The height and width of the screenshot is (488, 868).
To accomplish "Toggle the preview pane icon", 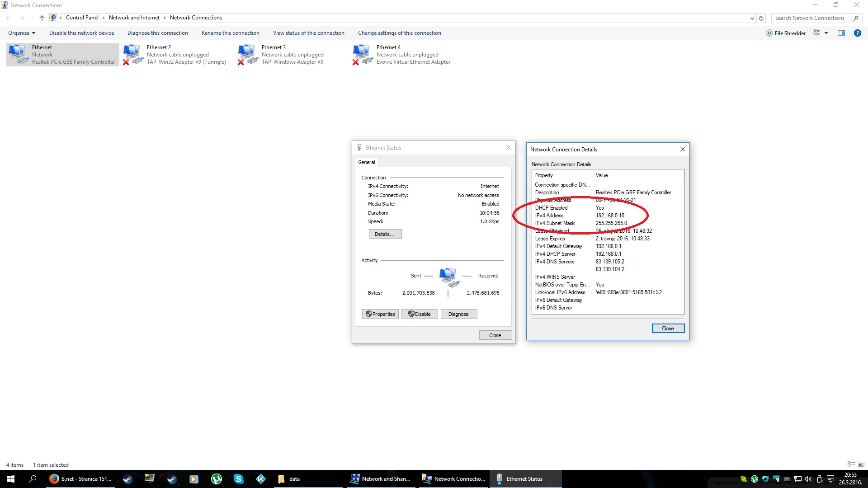I will pos(841,33).
